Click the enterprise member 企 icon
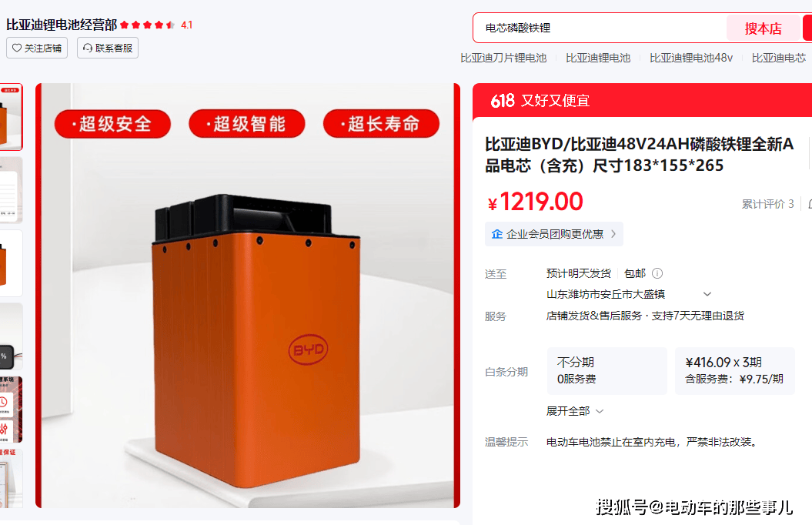812x525 pixels. click(x=497, y=234)
